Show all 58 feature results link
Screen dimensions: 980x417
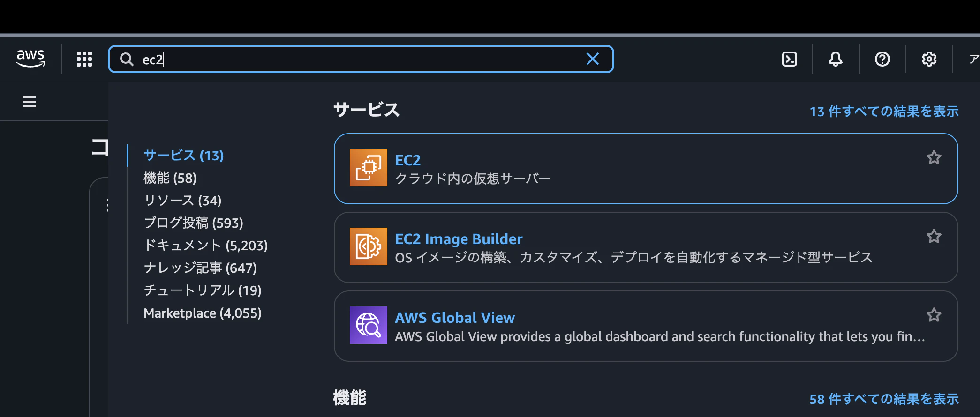[884, 399]
